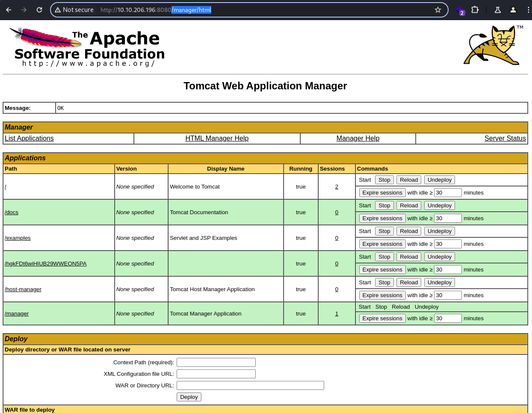
Task: Reload the /docs application
Action: [x=409, y=206]
